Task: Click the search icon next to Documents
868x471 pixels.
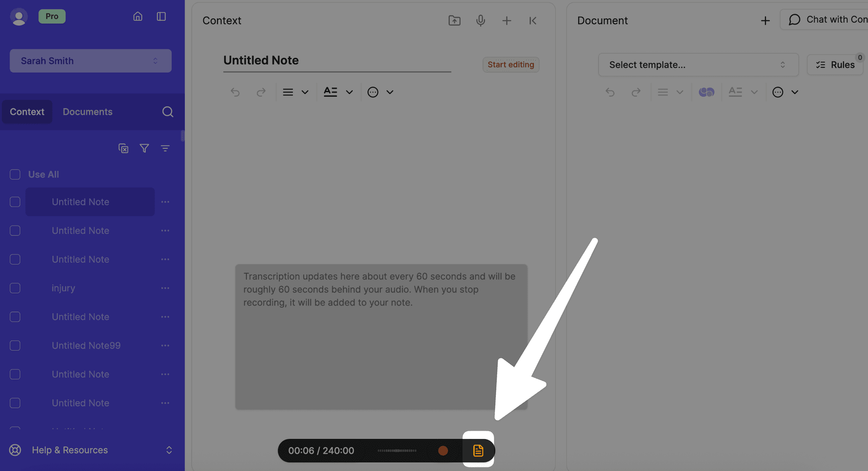Action: tap(168, 112)
